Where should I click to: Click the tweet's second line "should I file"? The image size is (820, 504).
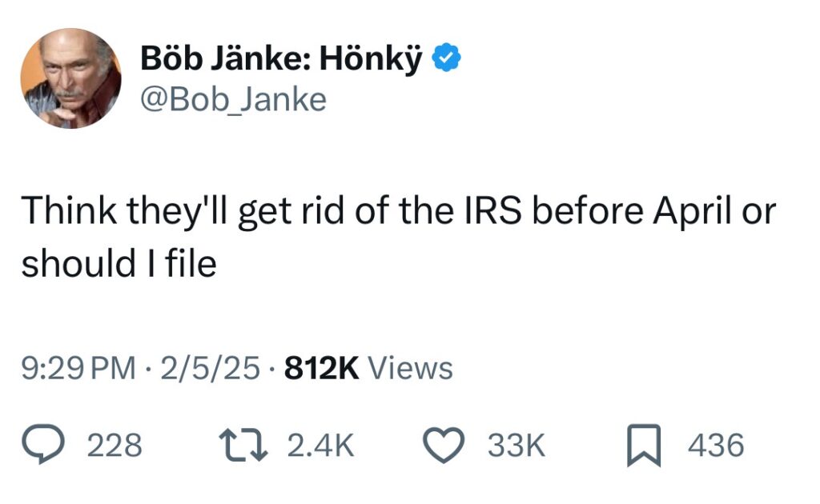tap(119, 264)
